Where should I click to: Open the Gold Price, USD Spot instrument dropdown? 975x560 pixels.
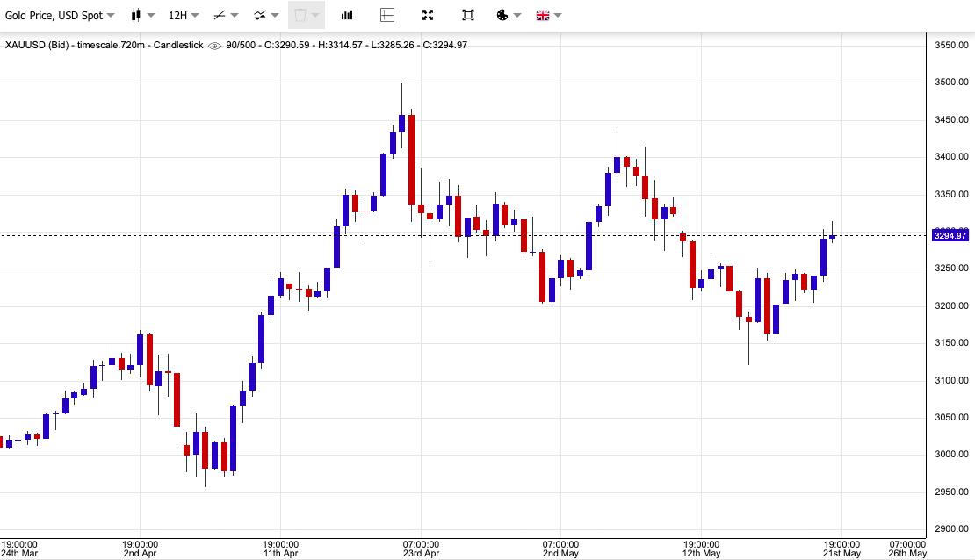(x=60, y=15)
